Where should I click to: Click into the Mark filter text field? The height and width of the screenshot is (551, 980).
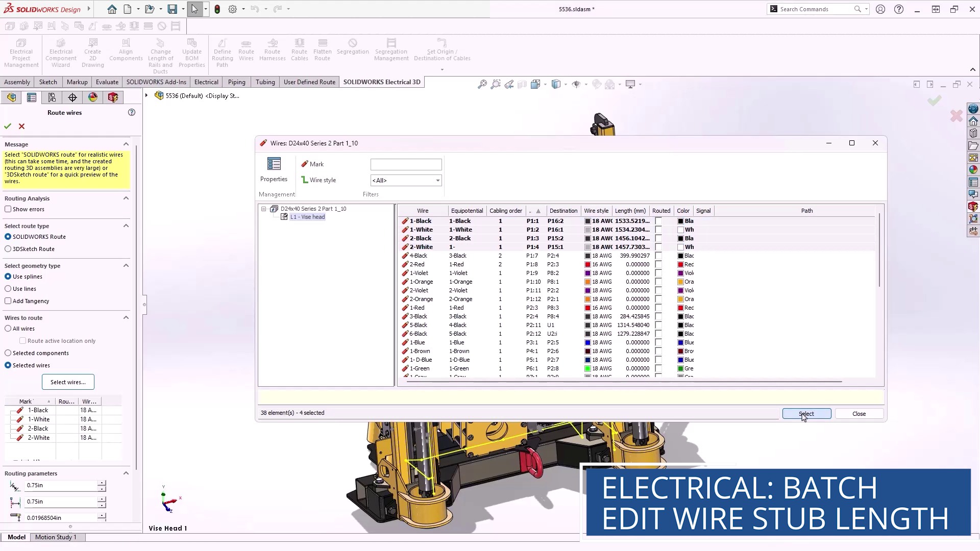(406, 164)
